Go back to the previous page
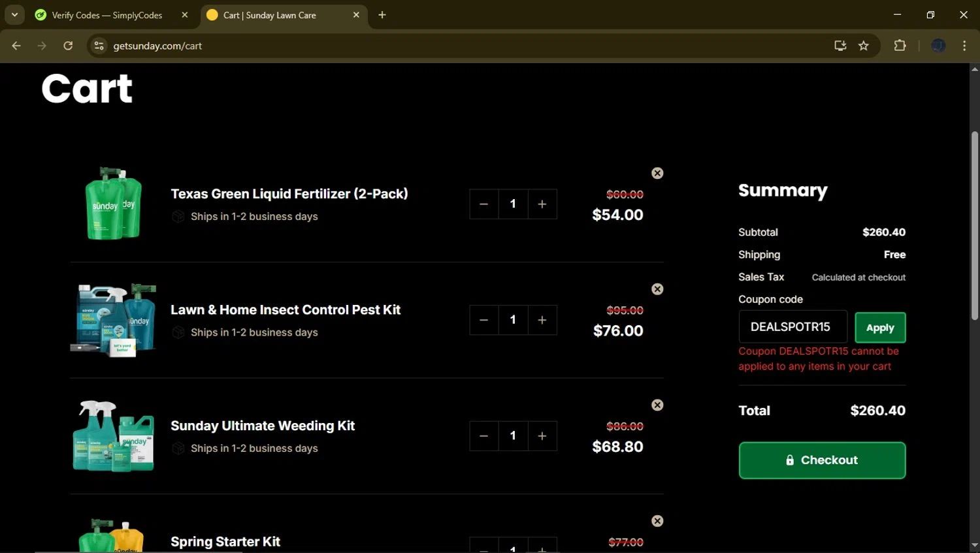This screenshot has width=980, height=553. (16, 46)
